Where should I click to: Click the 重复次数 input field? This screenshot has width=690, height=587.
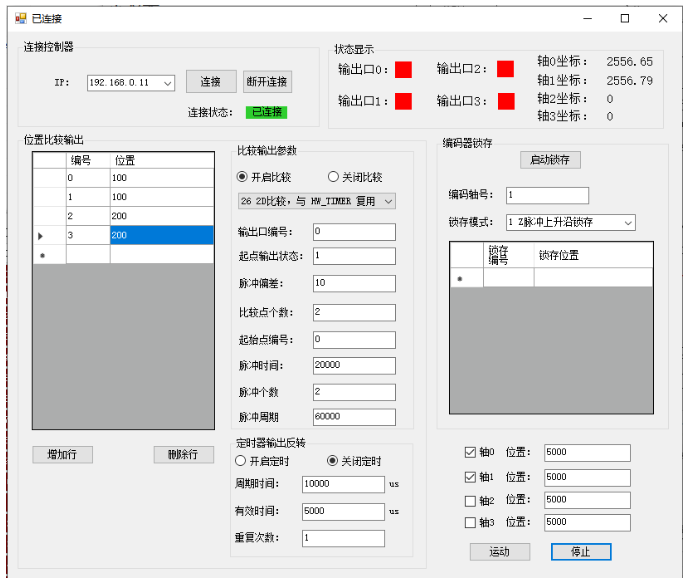pos(343,539)
